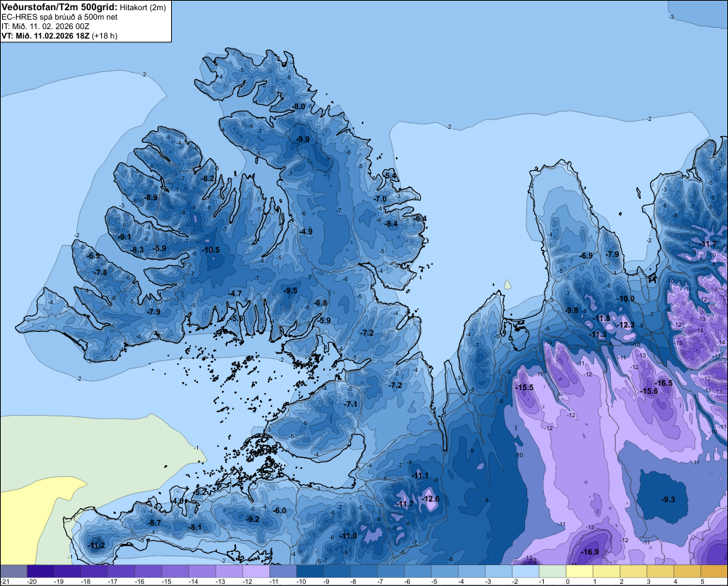Click the -9.3 temperature reading
The image size is (728, 586).
[668, 499]
